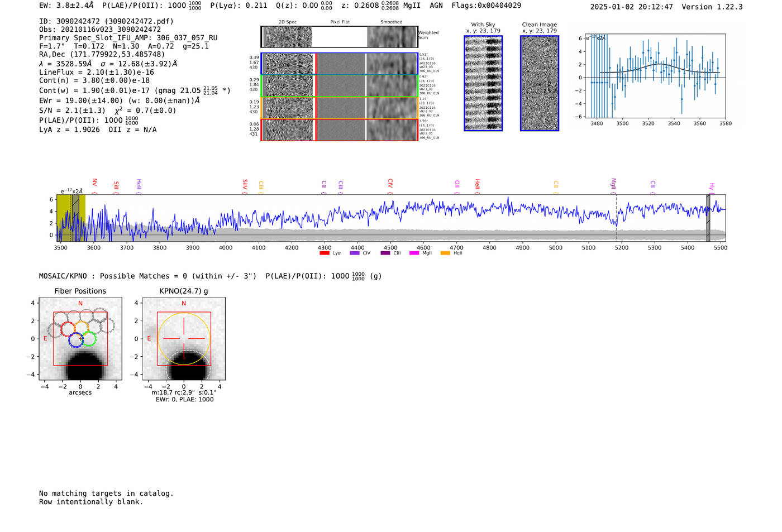Screen dimensions: 782x532
Task: Open the Clean Image cutout
Action: click(x=540, y=83)
